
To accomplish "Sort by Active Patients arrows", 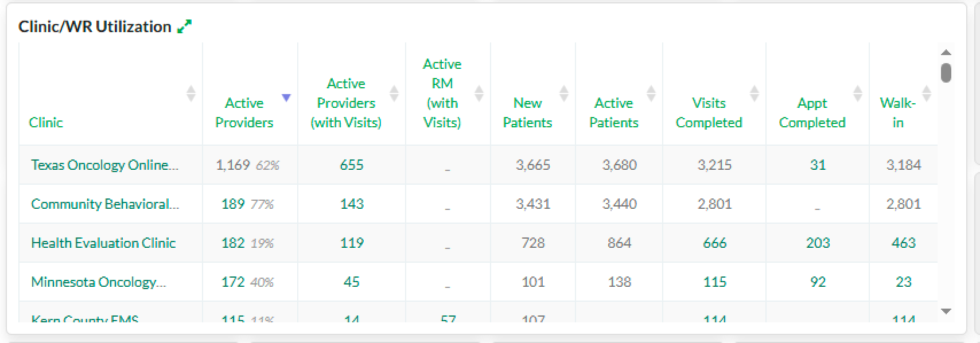I will point(651,93).
